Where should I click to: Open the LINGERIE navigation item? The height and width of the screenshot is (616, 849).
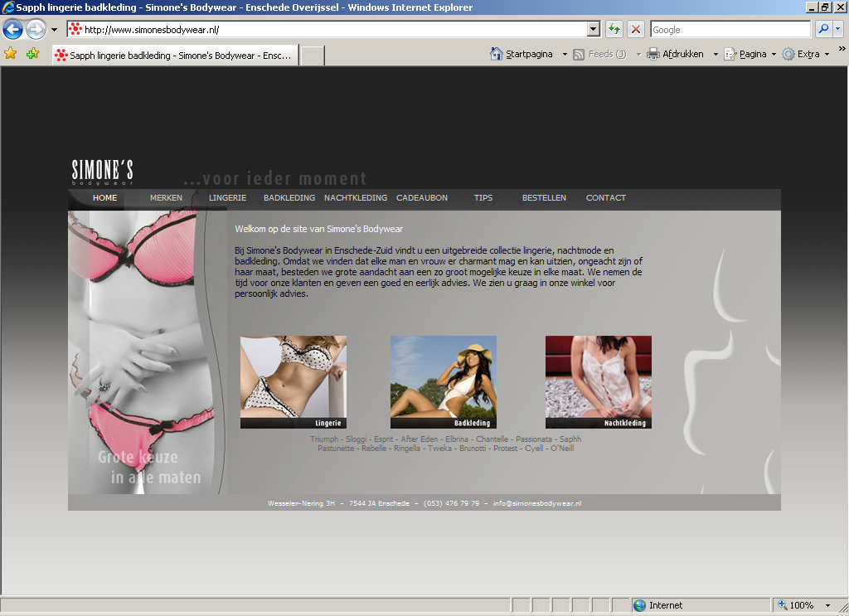click(x=227, y=198)
